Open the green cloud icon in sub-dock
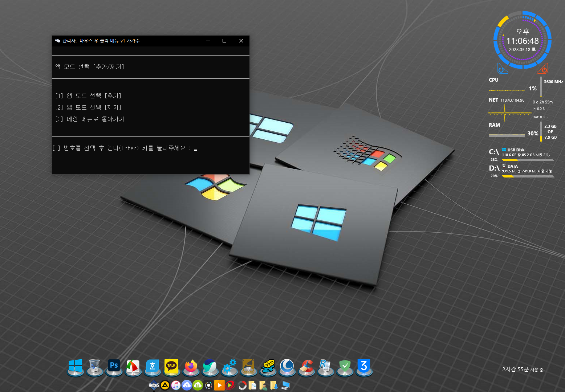Screen dimensions: 565x392 pos(198,385)
